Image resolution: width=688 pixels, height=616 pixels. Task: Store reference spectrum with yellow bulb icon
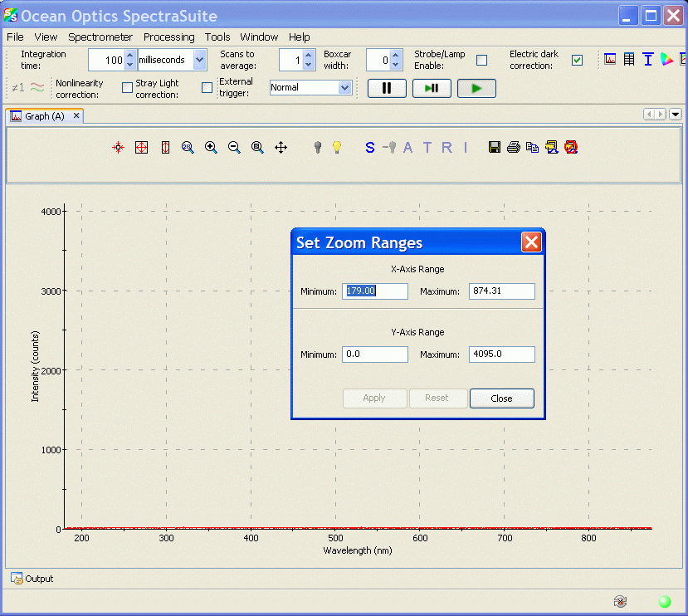(337, 148)
